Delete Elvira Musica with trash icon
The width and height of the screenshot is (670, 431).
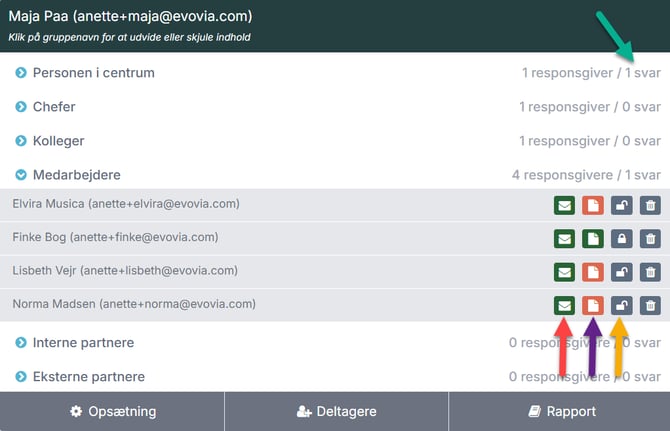pos(650,205)
